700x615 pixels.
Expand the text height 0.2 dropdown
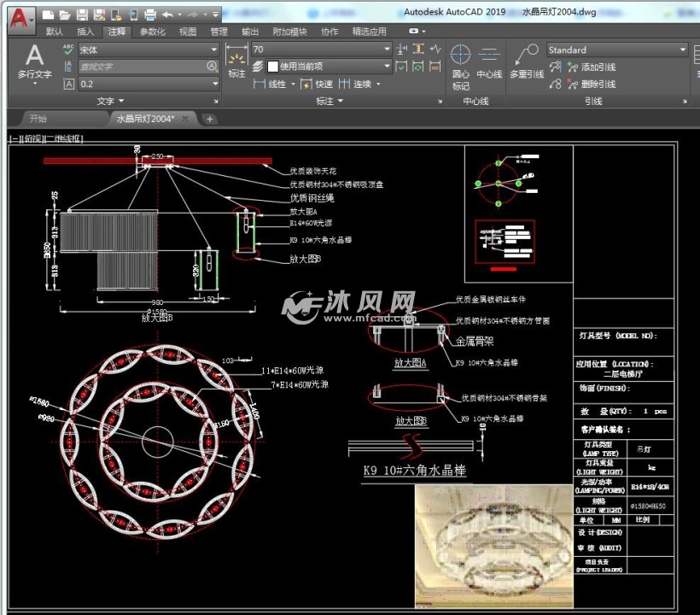[x=213, y=84]
